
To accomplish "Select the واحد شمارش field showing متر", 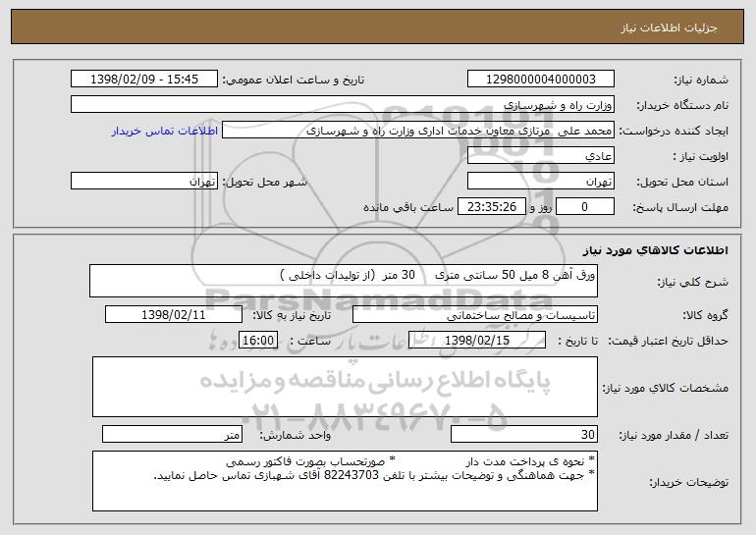I will (172, 434).
